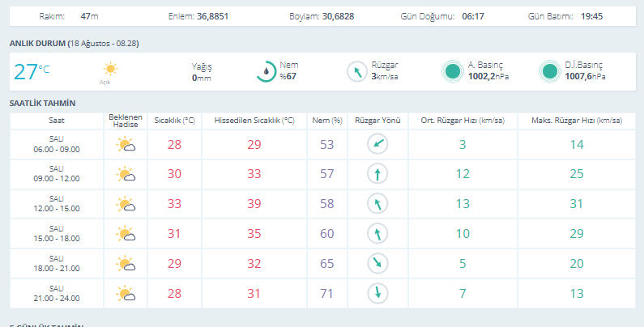
Task: Click weather icon for 06.00 - 09.00 row
Action: (x=126, y=144)
